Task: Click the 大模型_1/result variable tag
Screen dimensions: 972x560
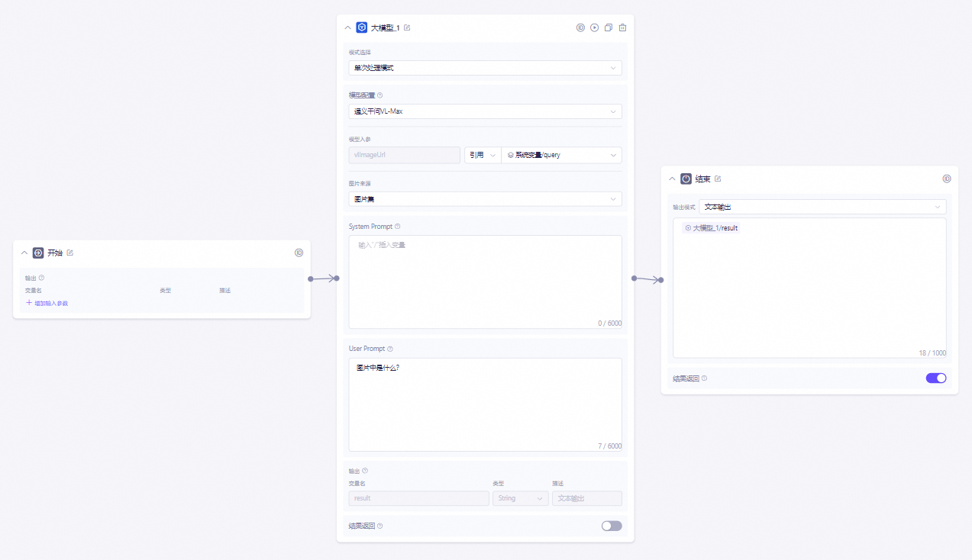Action: [x=711, y=228]
